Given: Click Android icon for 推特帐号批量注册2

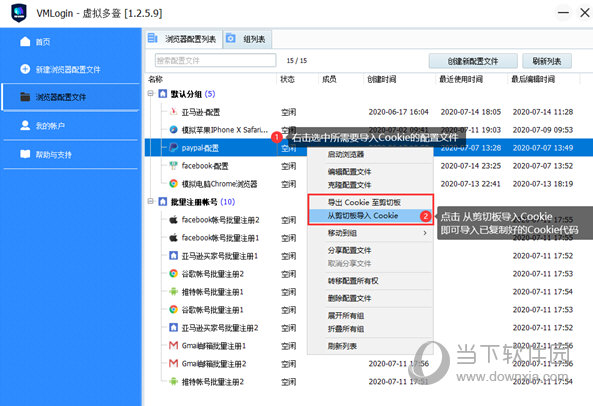Looking at the screenshot, I should (x=173, y=381).
